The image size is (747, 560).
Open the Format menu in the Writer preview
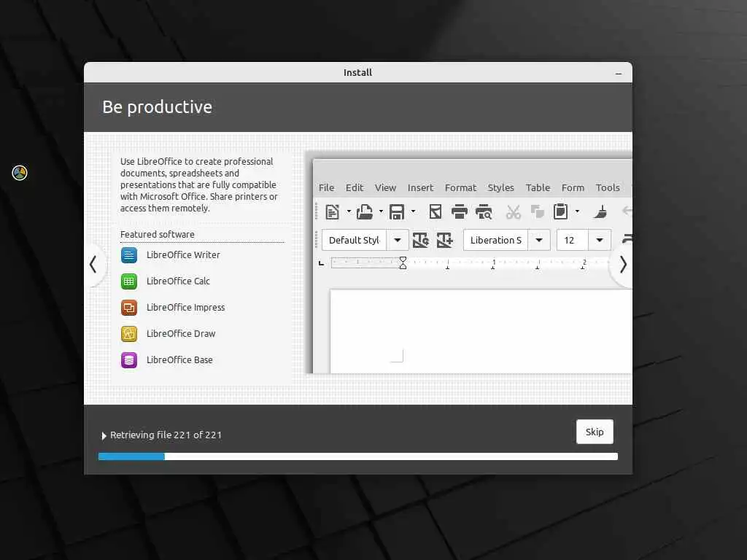tap(460, 187)
